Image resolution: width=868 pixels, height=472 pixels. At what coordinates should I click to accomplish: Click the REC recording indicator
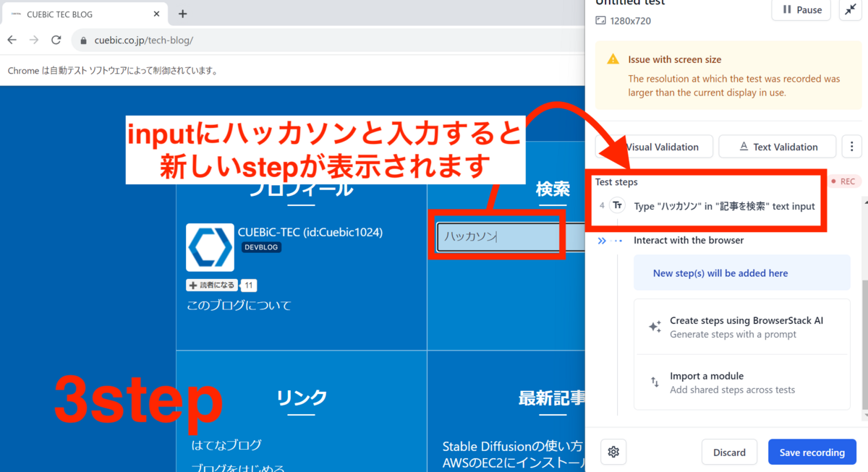[x=843, y=181]
